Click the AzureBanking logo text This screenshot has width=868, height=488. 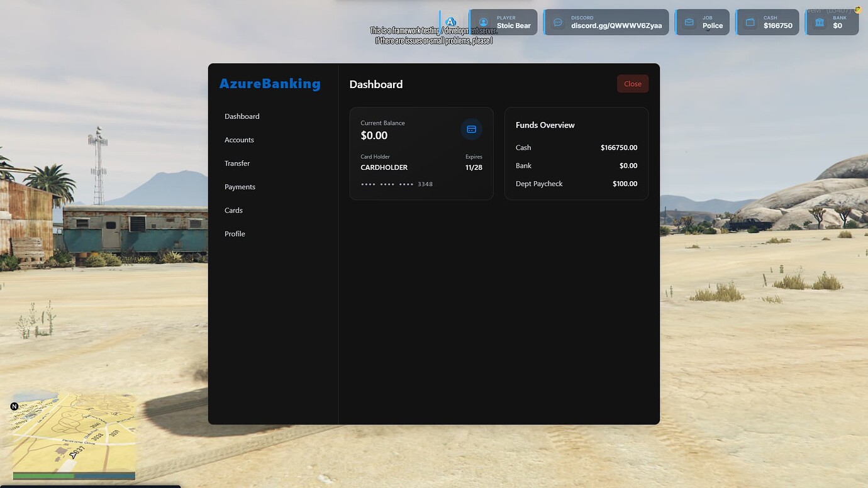click(x=269, y=83)
